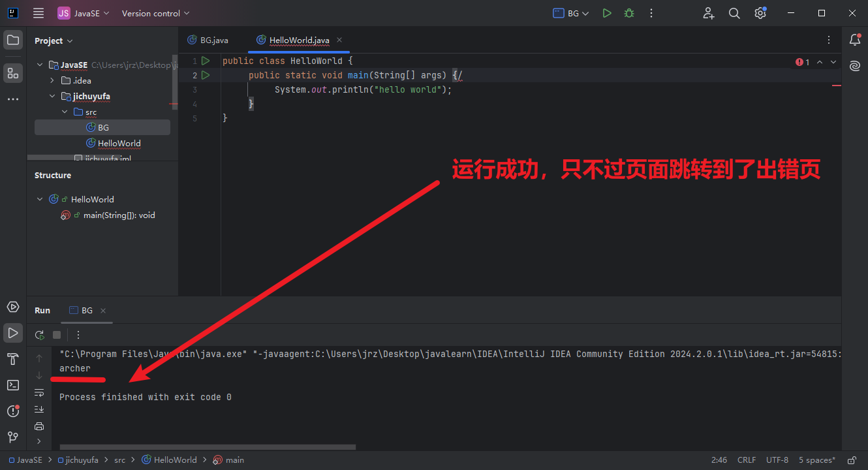Open the Version control dropdown

tap(155, 13)
